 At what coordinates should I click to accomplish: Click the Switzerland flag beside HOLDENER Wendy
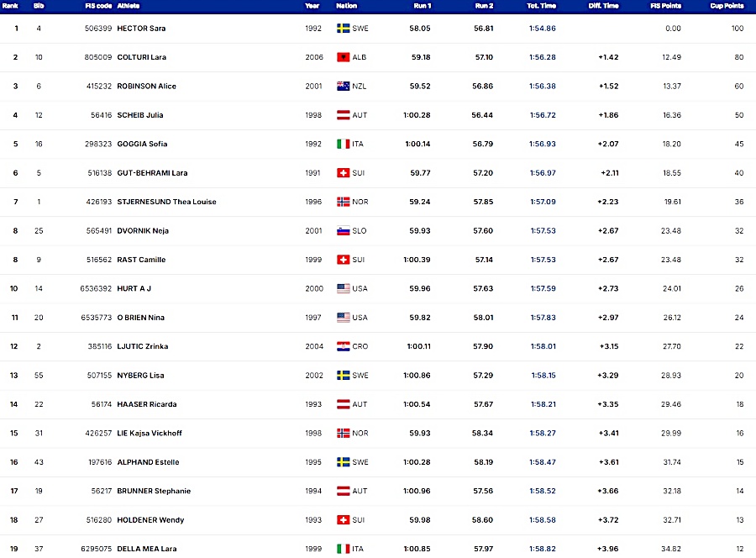click(x=344, y=520)
